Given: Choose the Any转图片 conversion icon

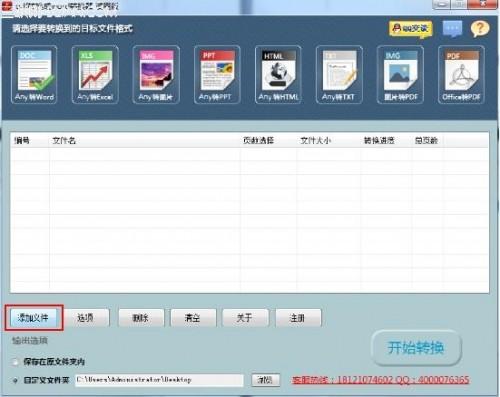Looking at the screenshot, I should [x=156, y=75].
